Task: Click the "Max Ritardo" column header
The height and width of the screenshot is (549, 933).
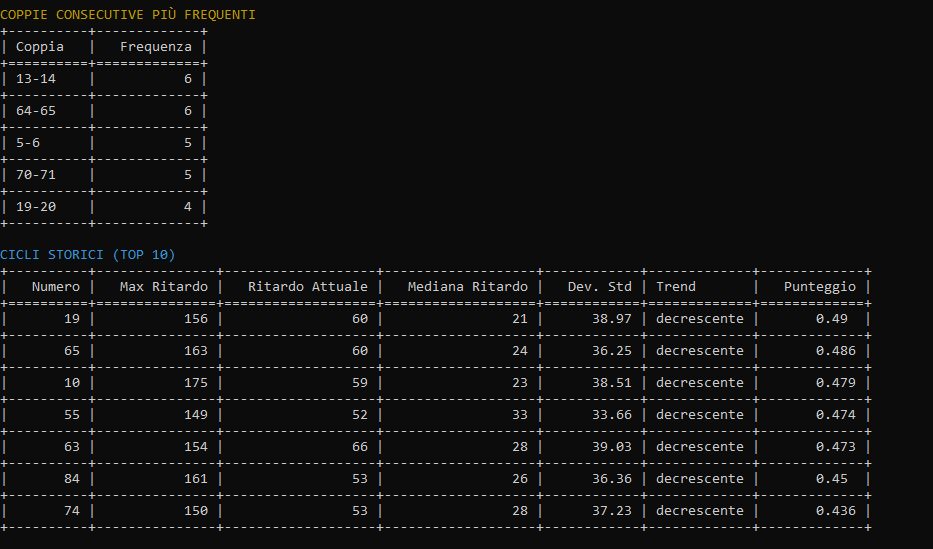Action: (164, 287)
